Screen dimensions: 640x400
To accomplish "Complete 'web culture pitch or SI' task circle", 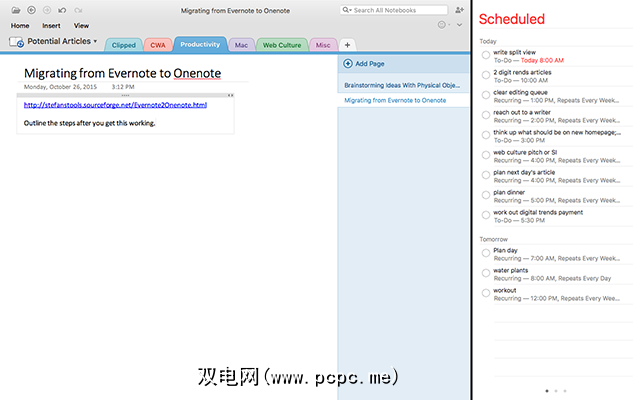I will coord(486,155).
